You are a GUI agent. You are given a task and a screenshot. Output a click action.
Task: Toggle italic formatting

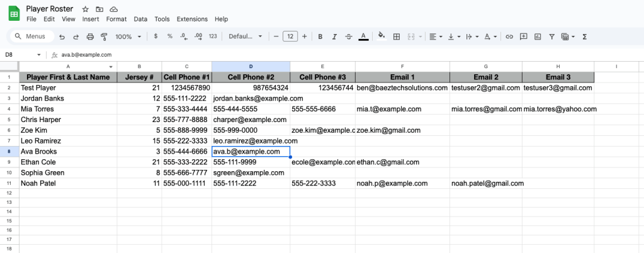334,37
